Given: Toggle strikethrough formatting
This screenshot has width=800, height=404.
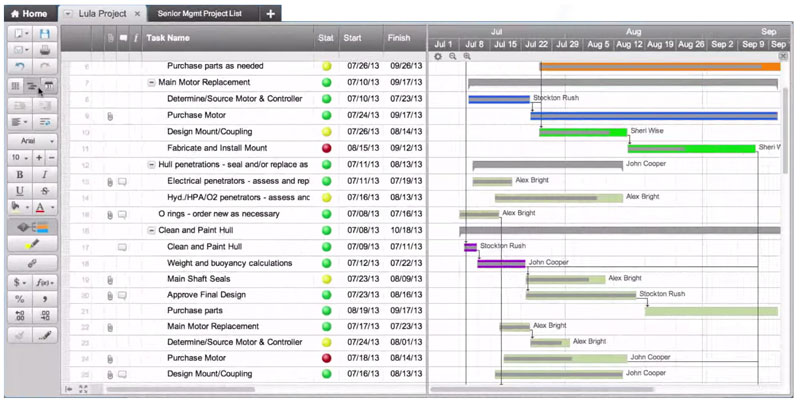Looking at the screenshot, I should [x=45, y=191].
